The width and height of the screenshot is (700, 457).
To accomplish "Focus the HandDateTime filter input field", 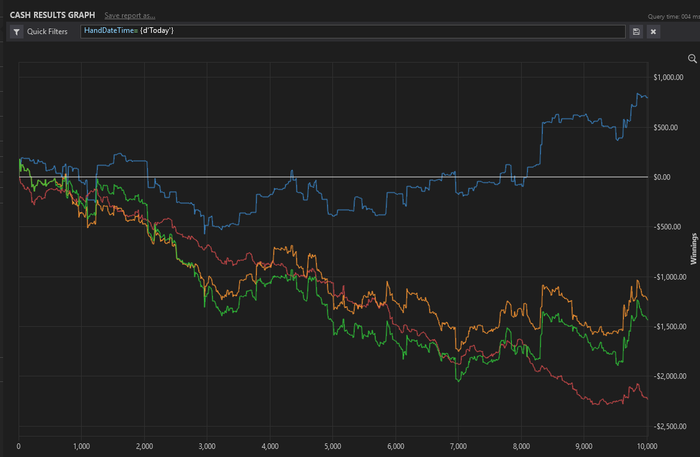I will click(353, 31).
